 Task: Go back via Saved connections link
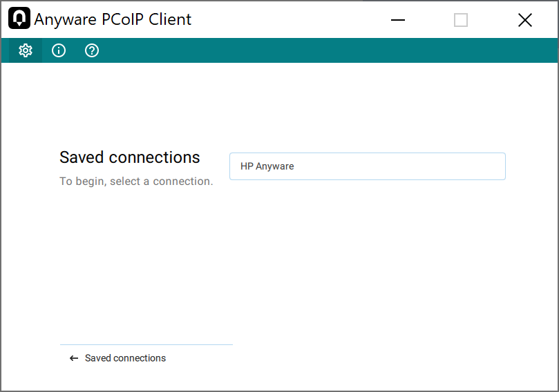pos(125,358)
